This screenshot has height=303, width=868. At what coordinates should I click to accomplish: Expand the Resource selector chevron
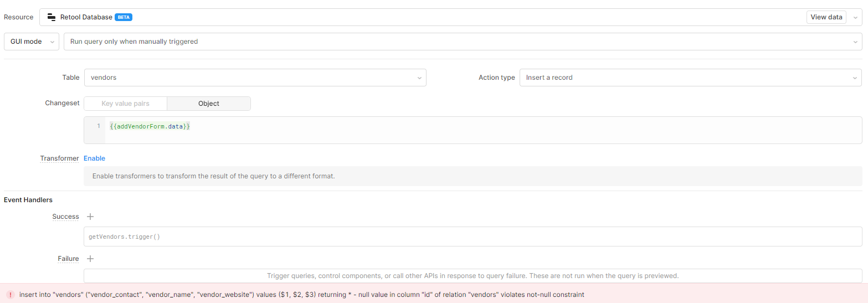click(x=855, y=18)
